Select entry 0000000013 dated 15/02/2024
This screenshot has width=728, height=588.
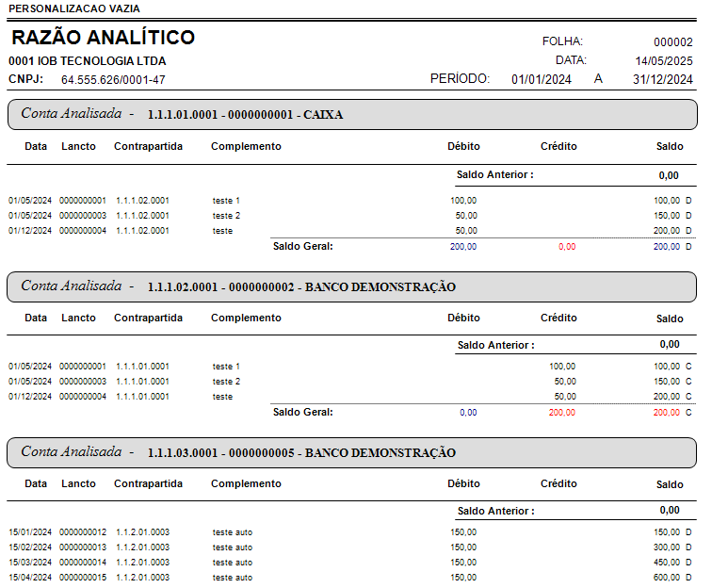(83, 547)
